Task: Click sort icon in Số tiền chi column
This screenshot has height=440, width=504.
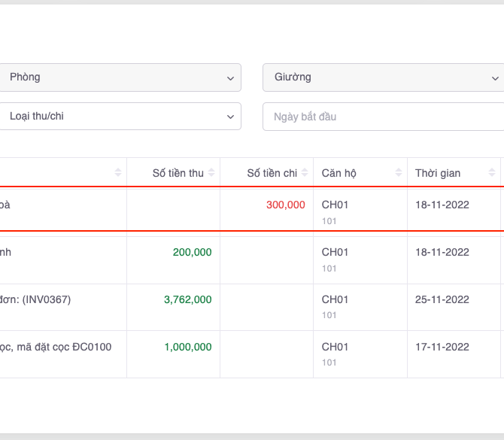Action: coord(305,173)
